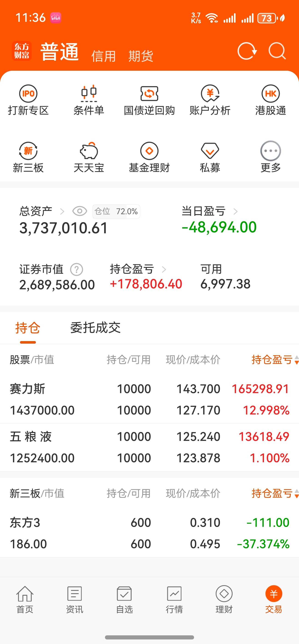Sort stocks by 持仓盈亏 column
The image size is (299, 644).
tap(275, 360)
